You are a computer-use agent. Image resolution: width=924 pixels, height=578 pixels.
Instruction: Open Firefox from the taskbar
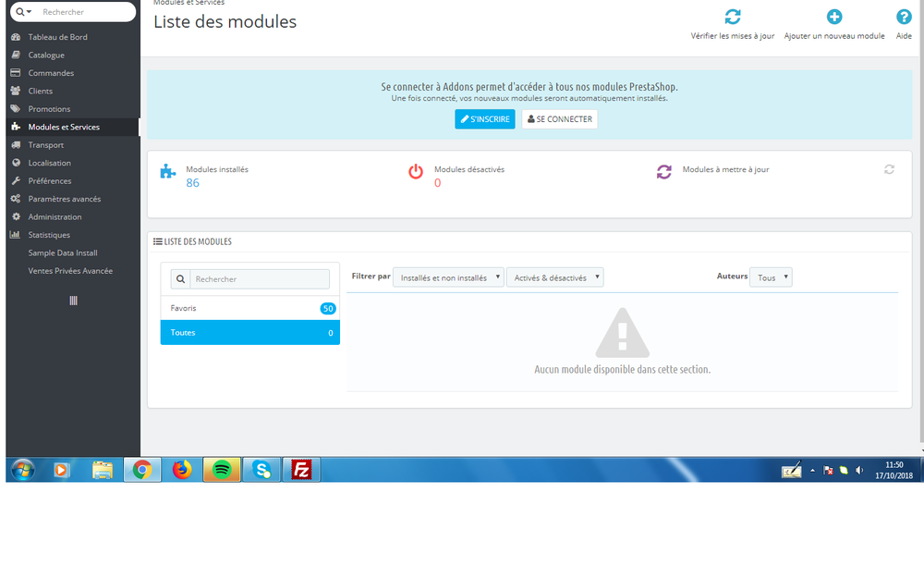(x=182, y=470)
